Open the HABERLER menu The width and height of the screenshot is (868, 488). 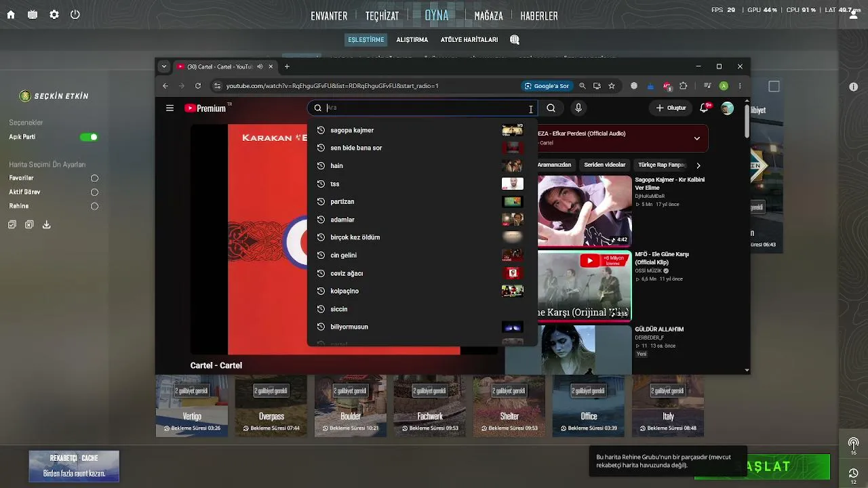539,16
